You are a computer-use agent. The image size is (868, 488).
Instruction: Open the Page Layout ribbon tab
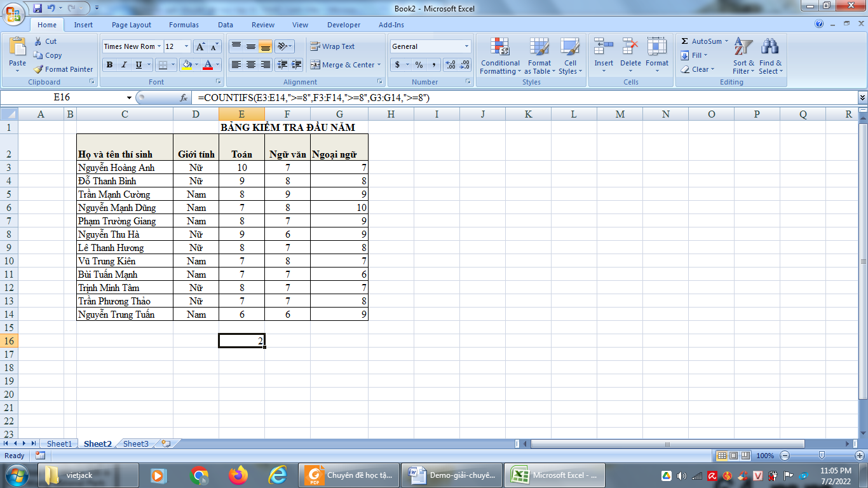click(132, 25)
